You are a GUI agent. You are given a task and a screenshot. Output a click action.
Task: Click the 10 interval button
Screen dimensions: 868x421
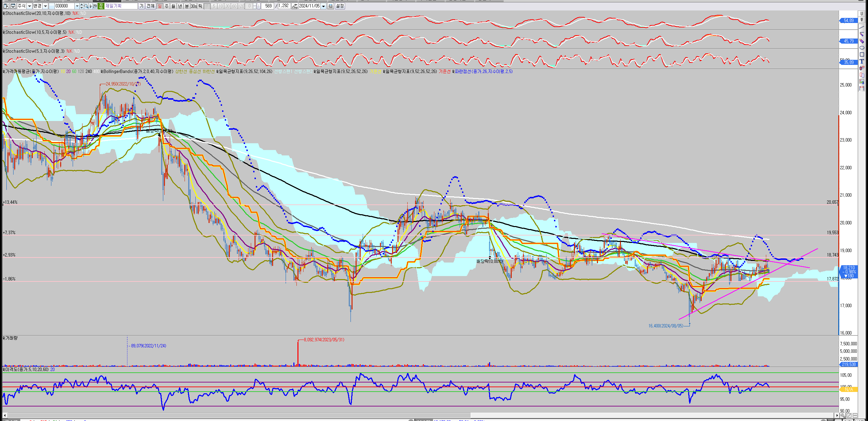click(221, 6)
